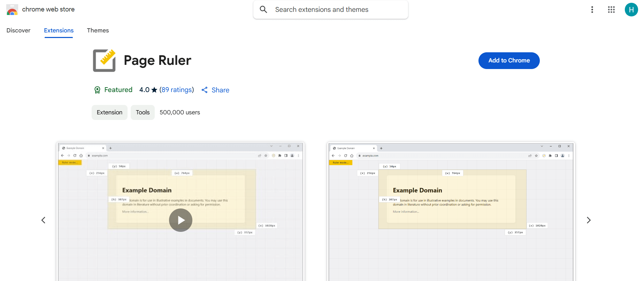
Task: Open the H account avatar
Action: (631, 10)
